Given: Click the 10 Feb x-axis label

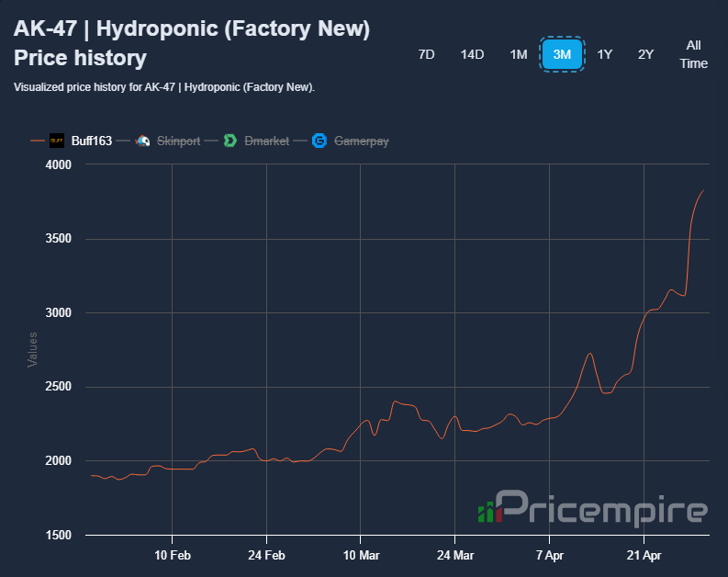Looking at the screenshot, I should pyautogui.click(x=173, y=555).
